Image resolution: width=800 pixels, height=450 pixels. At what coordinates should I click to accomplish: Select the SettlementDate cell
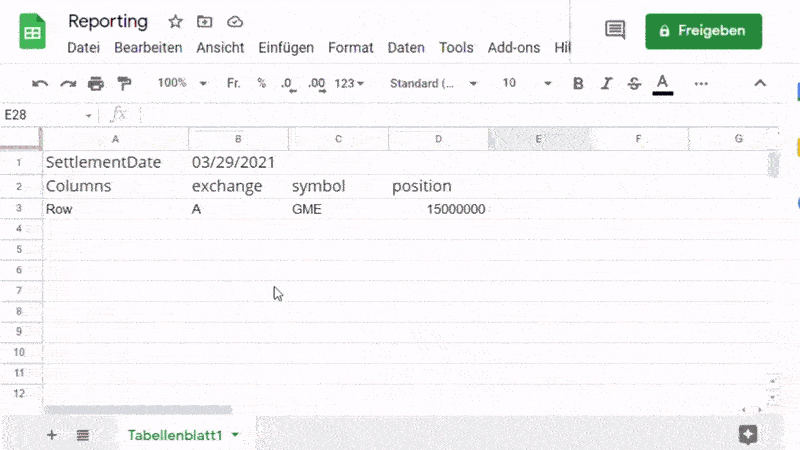click(115, 163)
